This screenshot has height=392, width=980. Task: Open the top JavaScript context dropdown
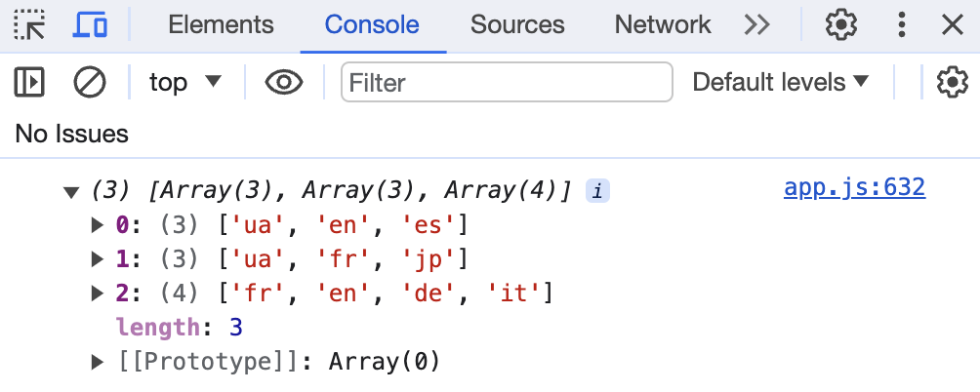coord(185,83)
